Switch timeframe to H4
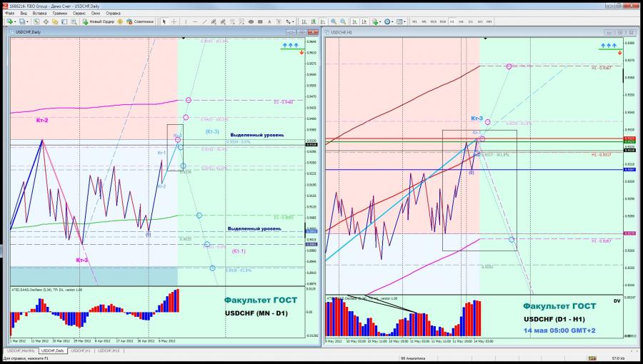Screen dimensions: 643x364 [x=462, y=21]
